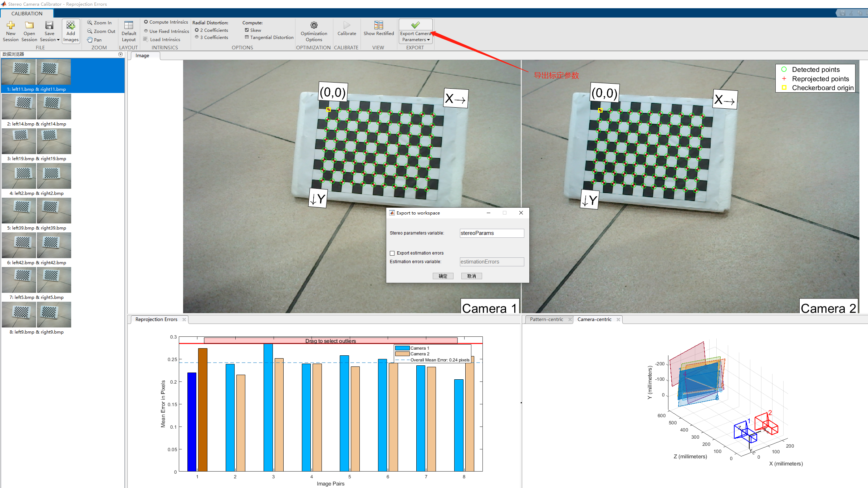
Task: Click the New Session icon
Action: click(11, 25)
